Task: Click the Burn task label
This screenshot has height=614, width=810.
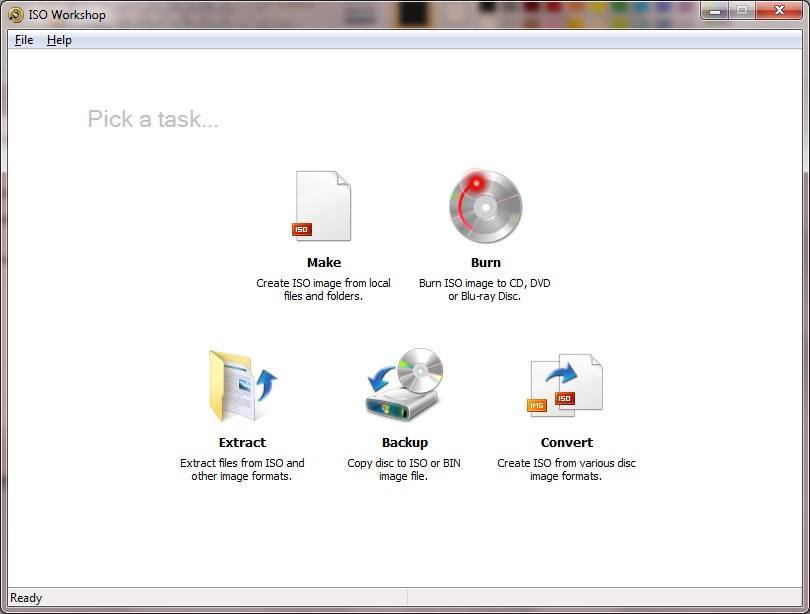Action: pos(485,262)
